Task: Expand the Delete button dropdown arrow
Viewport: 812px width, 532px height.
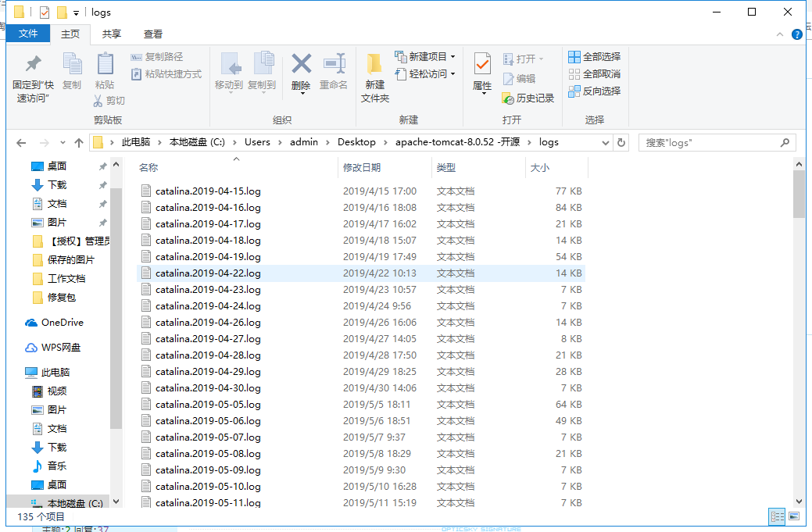Action: pos(302,93)
